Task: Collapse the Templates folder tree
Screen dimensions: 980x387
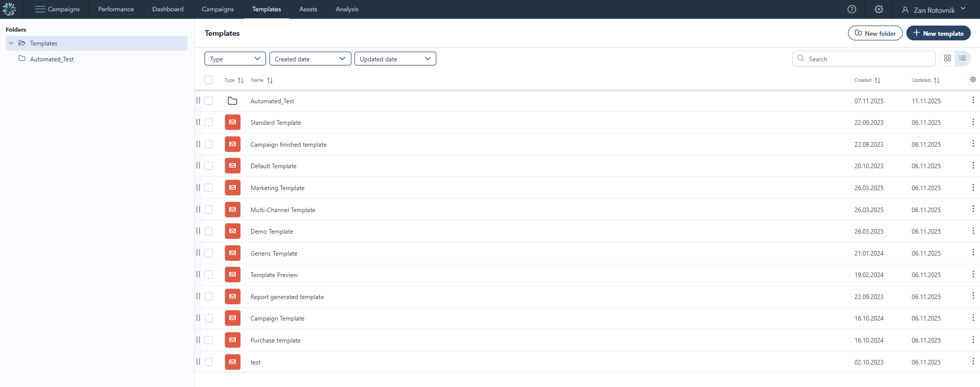Action: [x=11, y=43]
